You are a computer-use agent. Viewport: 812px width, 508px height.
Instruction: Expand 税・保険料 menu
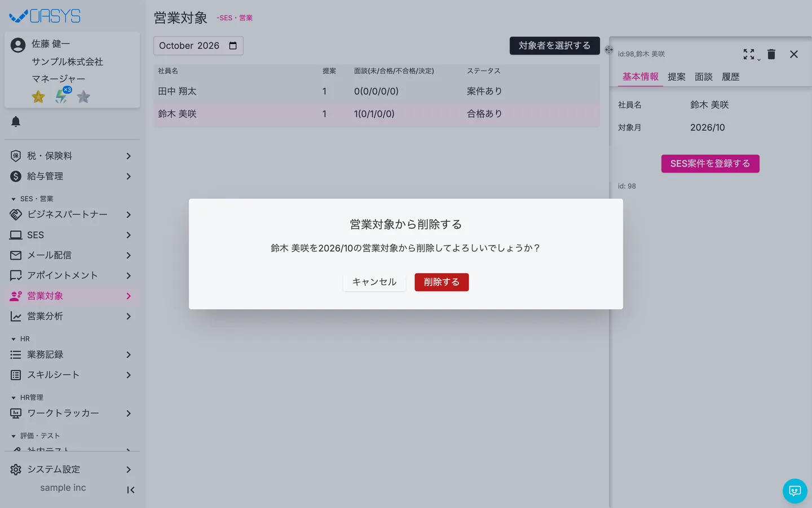[x=72, y=156]
